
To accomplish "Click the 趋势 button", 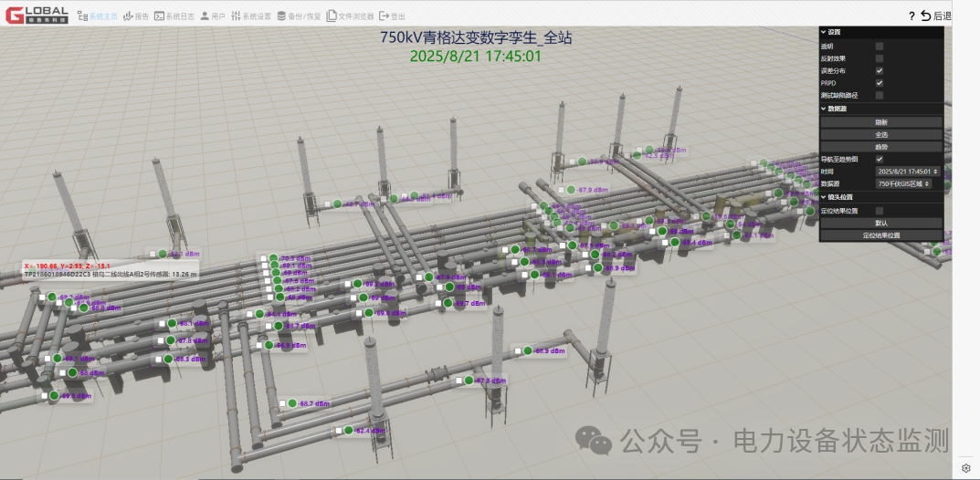I will (x=881, y=147).
